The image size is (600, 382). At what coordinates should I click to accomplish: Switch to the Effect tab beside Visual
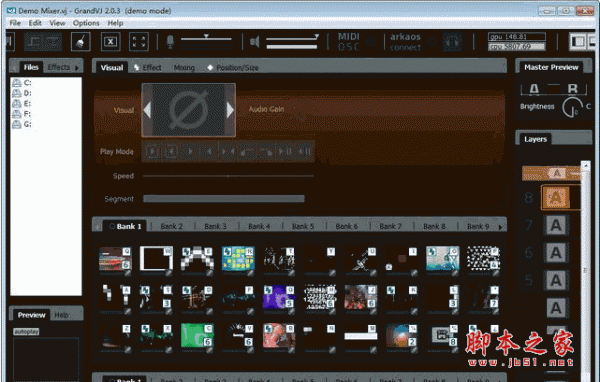tap(148, 68)
